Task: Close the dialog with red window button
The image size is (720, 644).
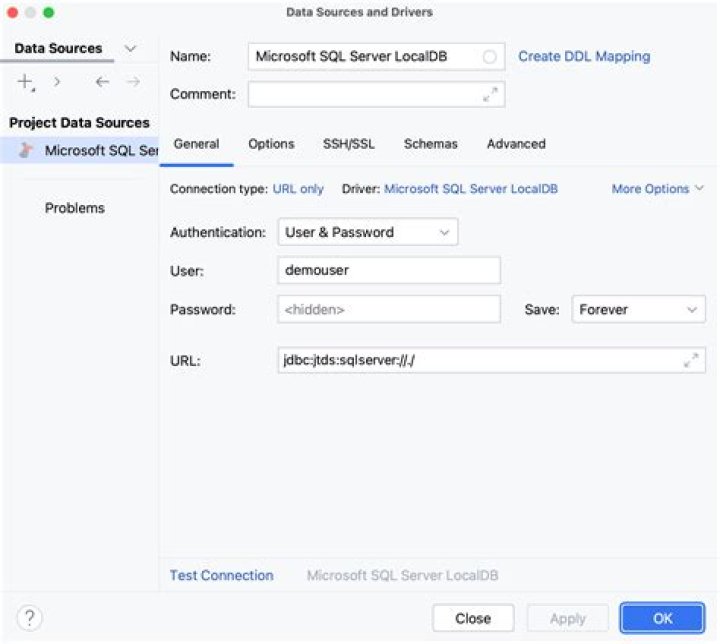Action: [x=12, y=12]
